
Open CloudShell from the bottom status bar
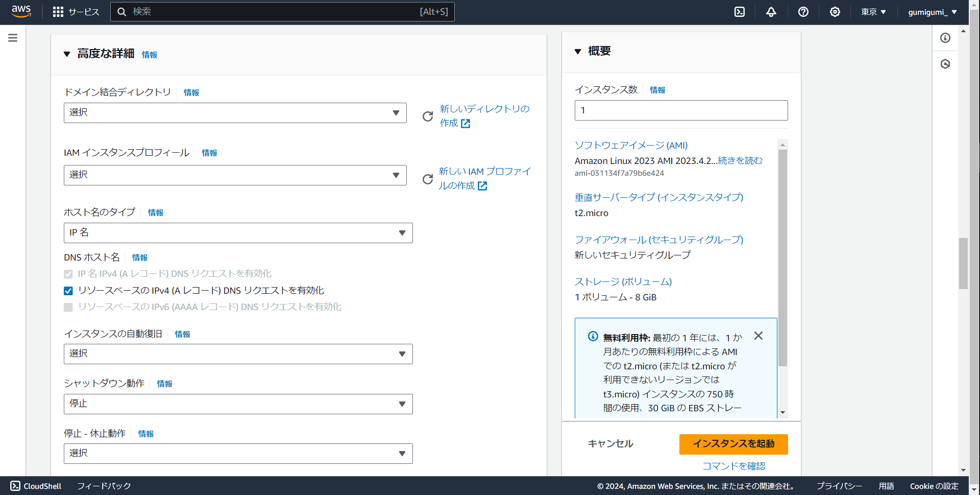[x=35, y=486]
